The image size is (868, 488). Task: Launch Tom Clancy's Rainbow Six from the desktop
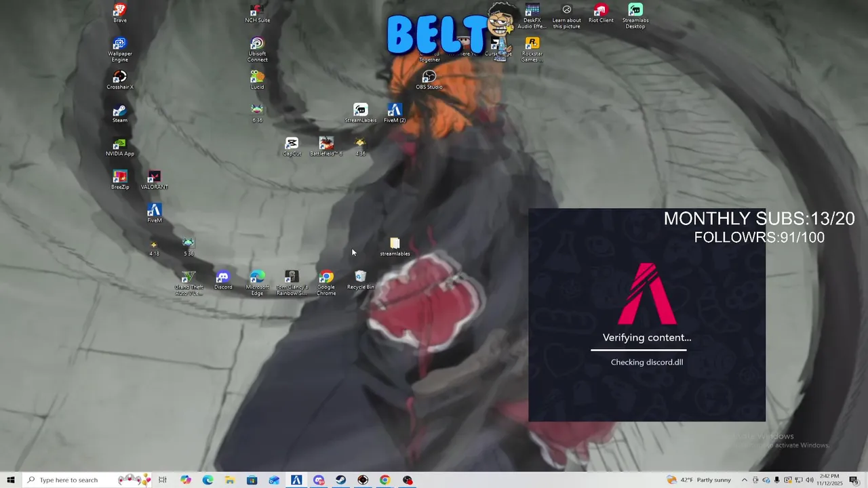pos(292,283)
